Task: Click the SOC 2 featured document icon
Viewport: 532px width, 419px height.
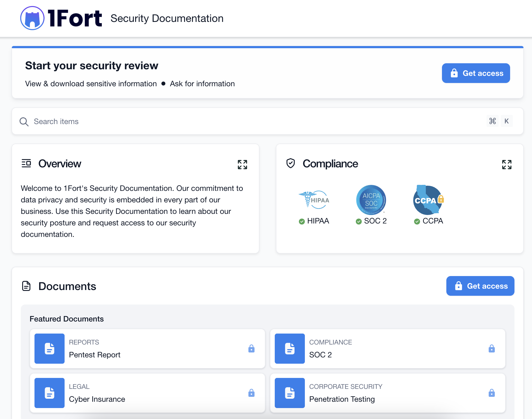Action: 290,349
